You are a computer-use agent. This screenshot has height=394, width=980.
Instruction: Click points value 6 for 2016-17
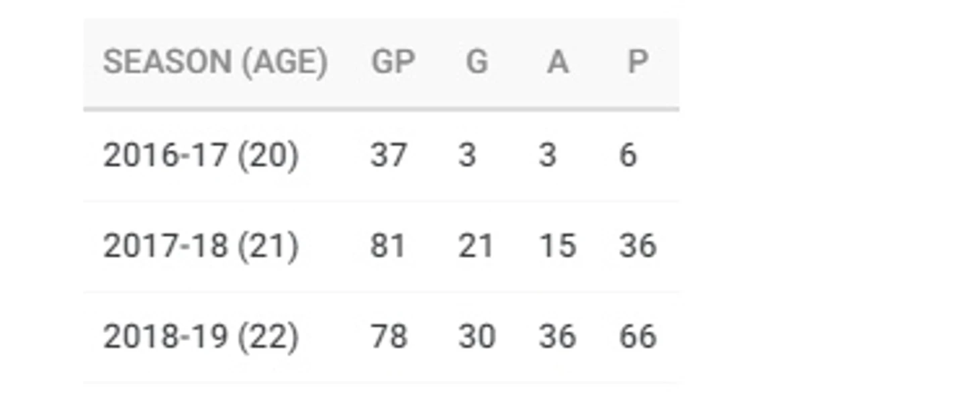pyautogui.click(x=628, y=156)
